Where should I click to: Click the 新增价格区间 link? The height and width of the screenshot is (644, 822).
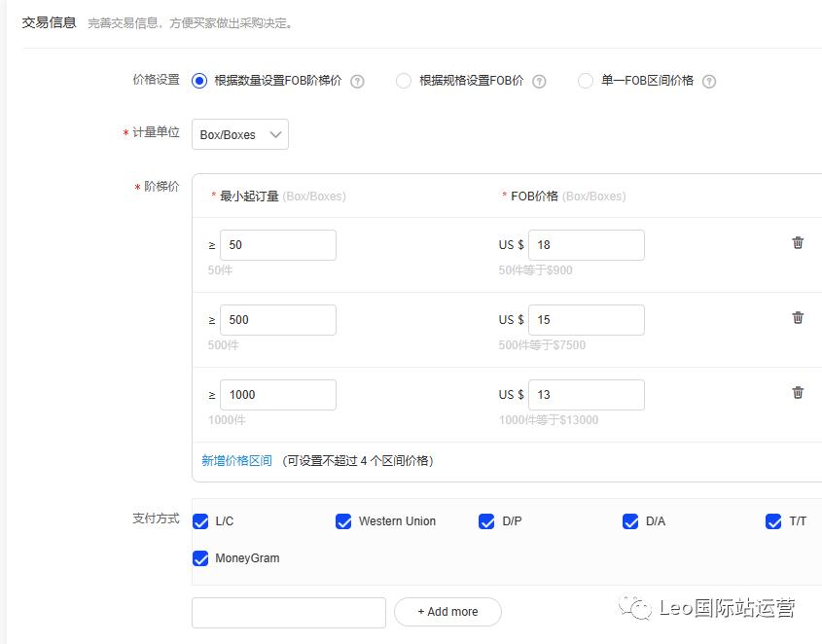point(237,461)
